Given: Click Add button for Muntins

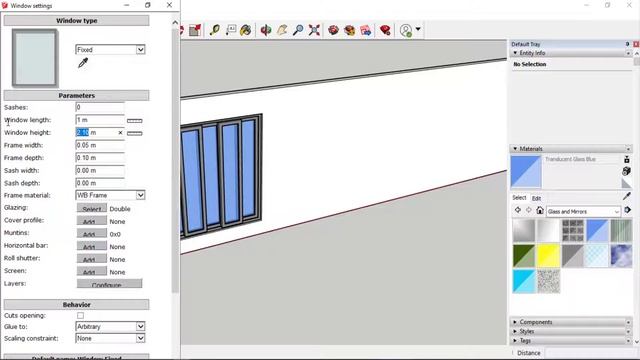Looking at the screenshot, I should click(x=92, y=233).
